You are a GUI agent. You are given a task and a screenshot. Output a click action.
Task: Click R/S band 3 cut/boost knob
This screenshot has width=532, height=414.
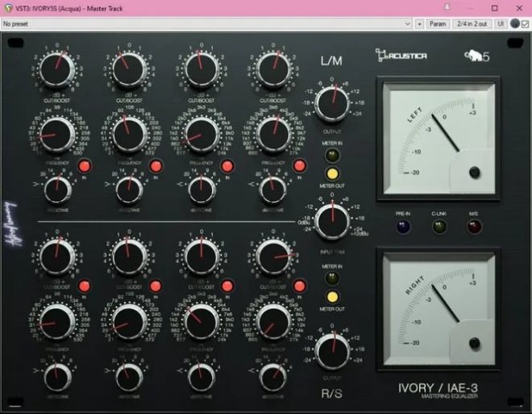[202, 257]
